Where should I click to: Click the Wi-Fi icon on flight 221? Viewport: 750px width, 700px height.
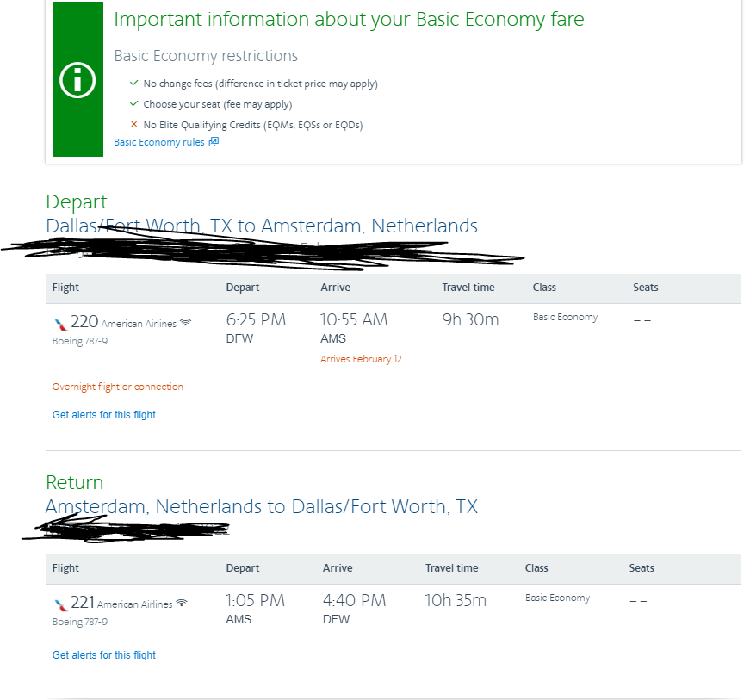coord(181,604)
